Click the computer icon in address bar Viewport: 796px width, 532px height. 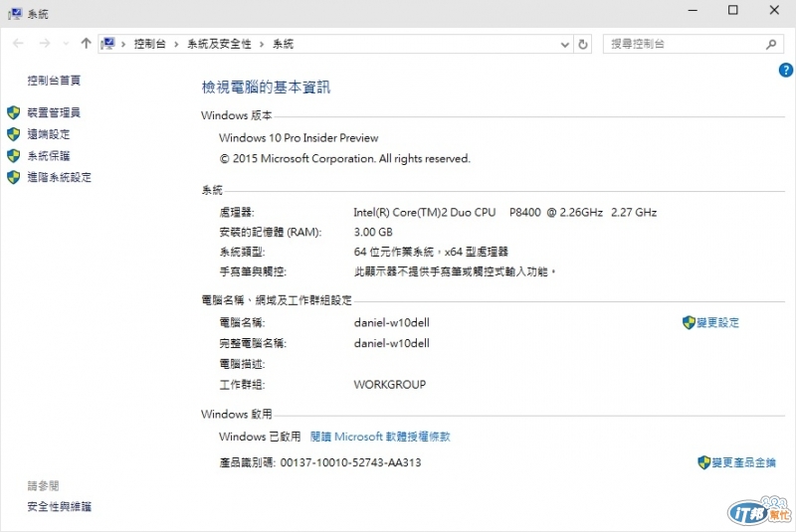pos(107,44)
